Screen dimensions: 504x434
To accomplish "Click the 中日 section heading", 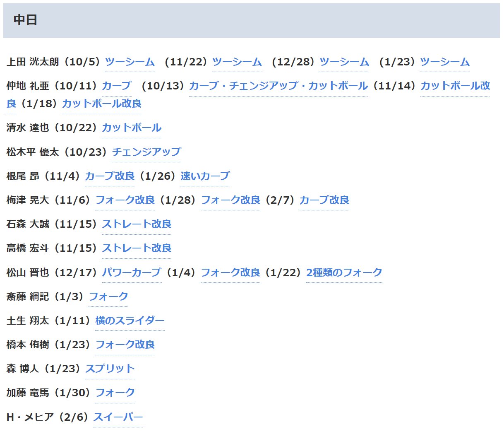I will tap(26, 20).
